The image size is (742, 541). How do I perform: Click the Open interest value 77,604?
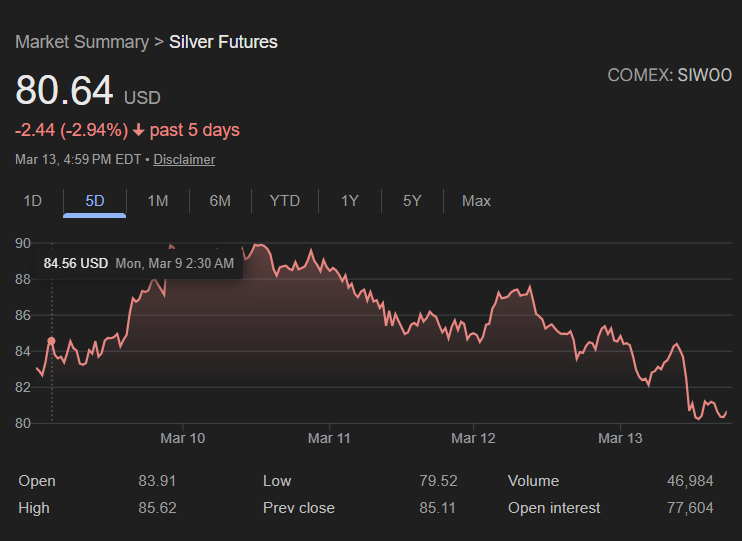(x=690, y=508)
